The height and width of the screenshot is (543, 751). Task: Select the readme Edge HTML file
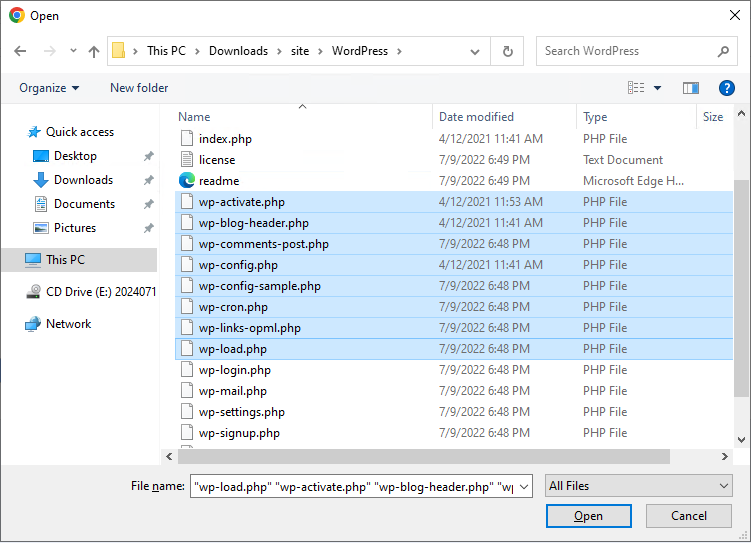pos(454,181)
